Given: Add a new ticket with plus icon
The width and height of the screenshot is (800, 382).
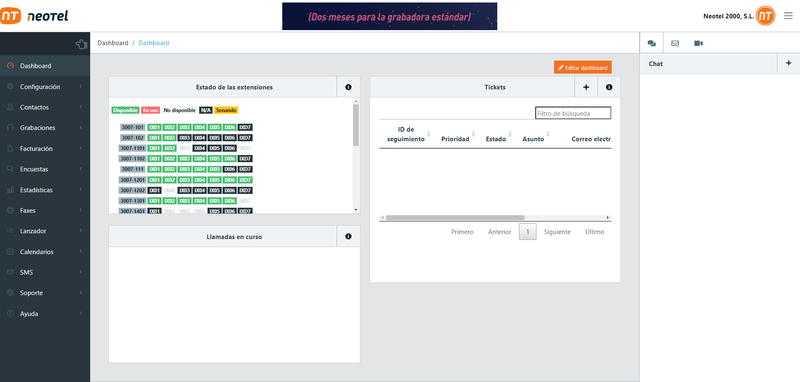Looking at the screenshot, I should point(586,87).
